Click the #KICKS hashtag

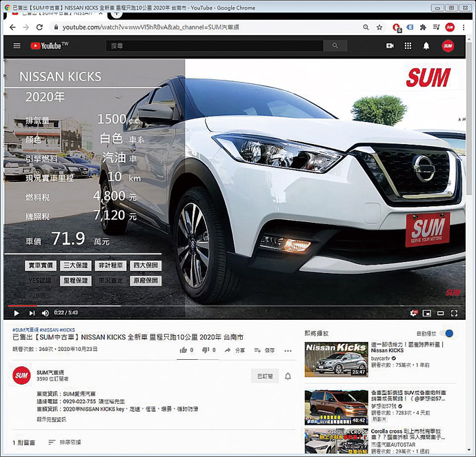pyautogui.click(x=67, y=329)
